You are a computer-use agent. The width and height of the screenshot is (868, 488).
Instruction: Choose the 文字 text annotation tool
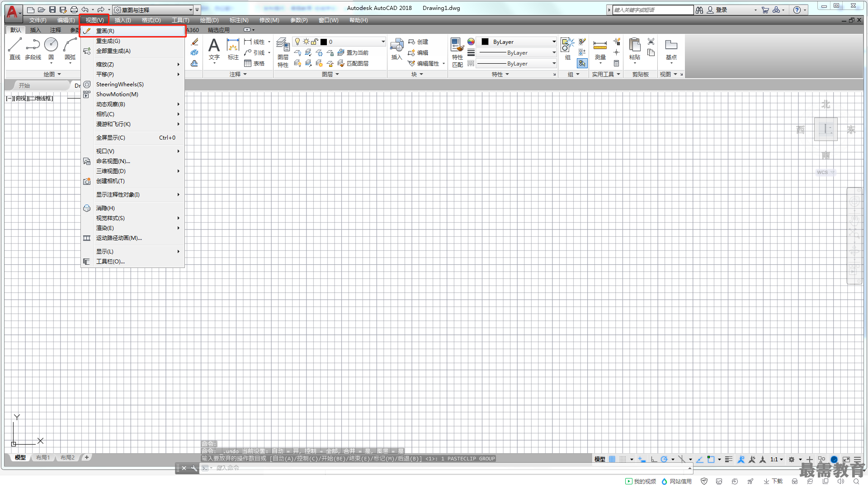pos(214,49)
